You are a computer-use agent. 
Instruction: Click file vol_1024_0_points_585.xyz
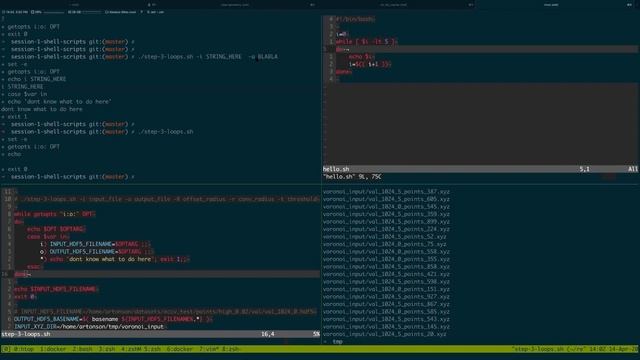pyautogui.click(x=386, y=312)
